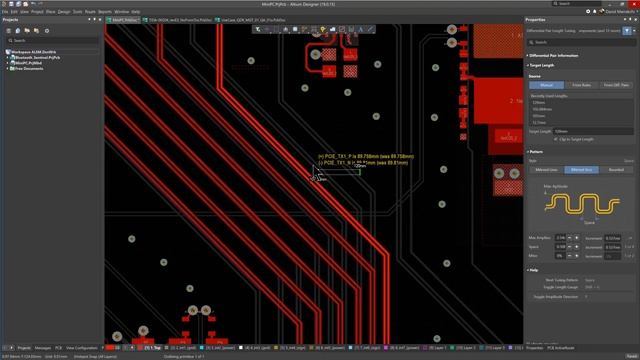The height and width of the screenshot is (360, 640).
Task: Expand the Free Documents node
Action: coord(7,69)
